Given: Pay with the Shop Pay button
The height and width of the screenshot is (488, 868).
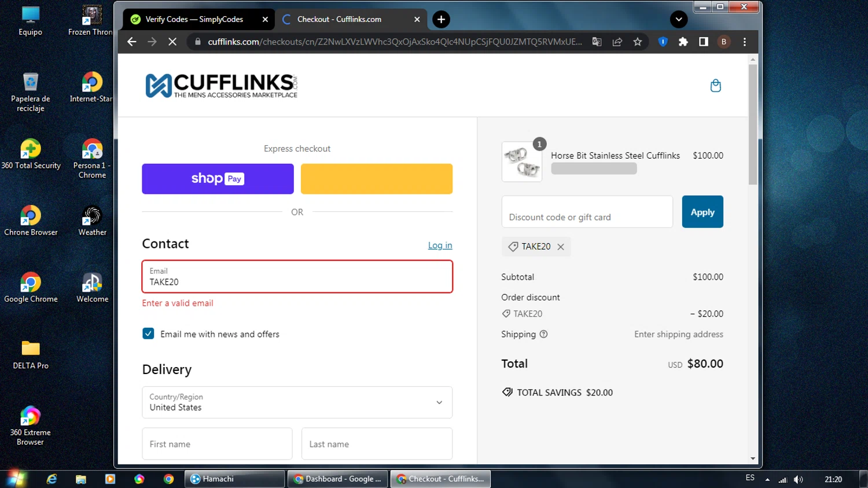Looking at the screenshot, I should (218, 179).
